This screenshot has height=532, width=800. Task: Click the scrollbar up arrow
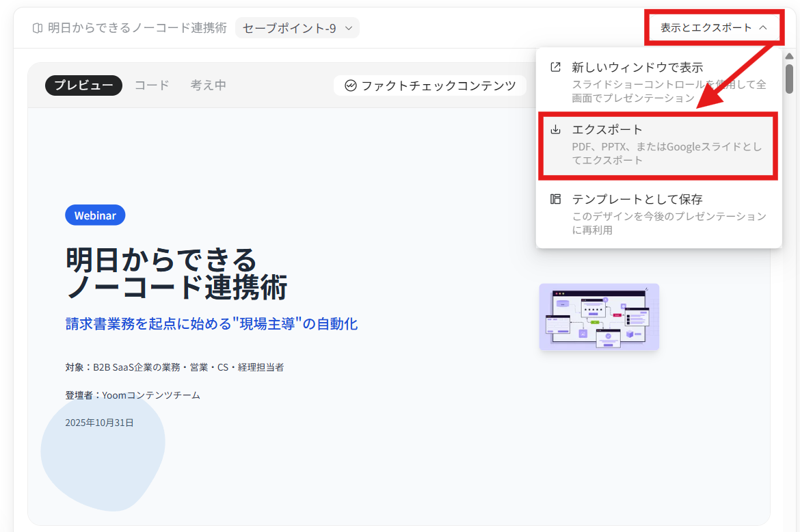[x=789, y=56]
